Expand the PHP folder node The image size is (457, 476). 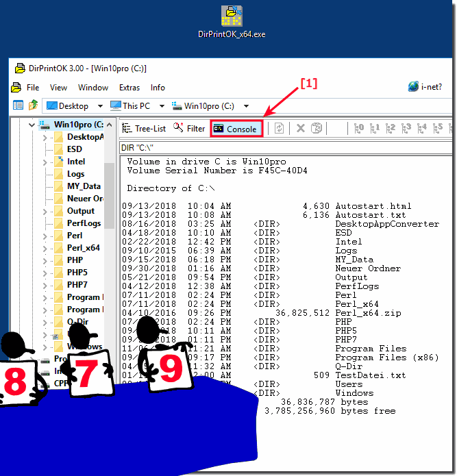pyautogui.click(x=45, y=261)
